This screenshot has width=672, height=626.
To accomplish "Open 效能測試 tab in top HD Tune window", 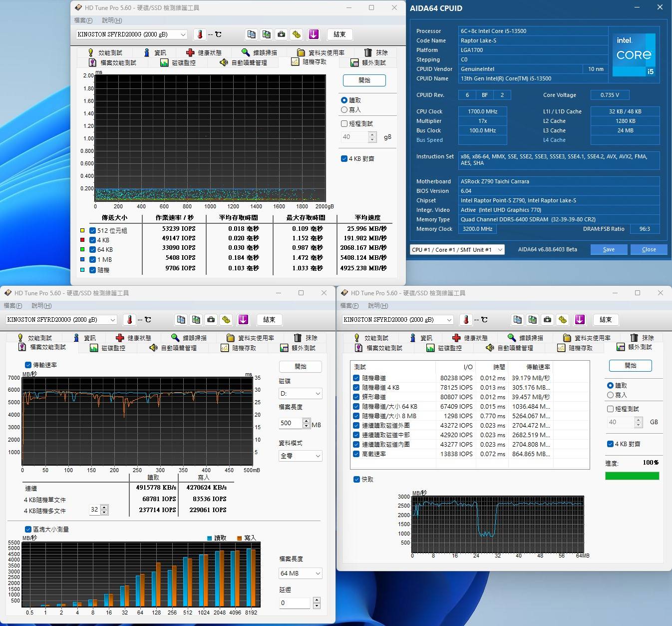I will (105, 52).
